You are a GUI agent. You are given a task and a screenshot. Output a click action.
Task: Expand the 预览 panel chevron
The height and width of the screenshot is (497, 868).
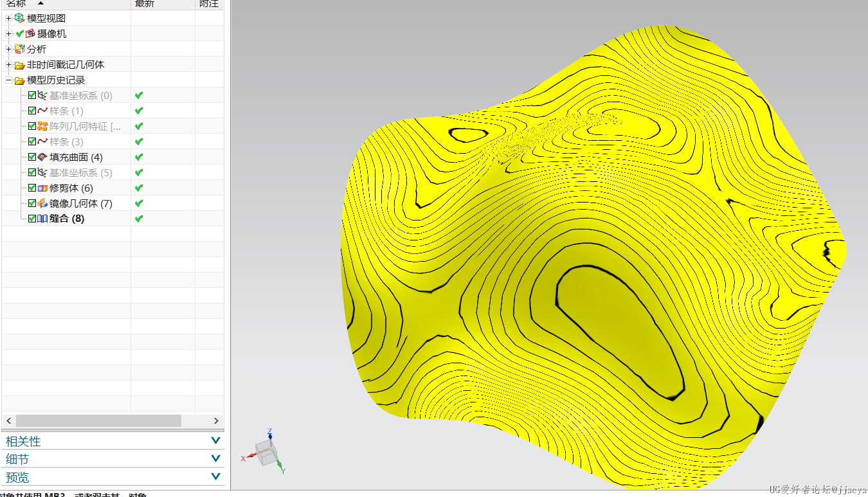point(216,477)
